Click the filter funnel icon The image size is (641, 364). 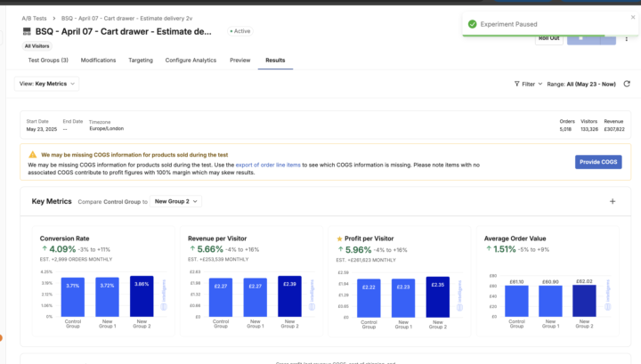(516, 84)
